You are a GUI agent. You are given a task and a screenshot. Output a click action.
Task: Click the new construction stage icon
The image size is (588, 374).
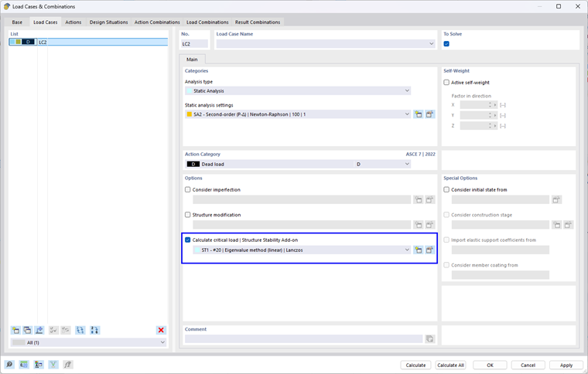[556, 225]
